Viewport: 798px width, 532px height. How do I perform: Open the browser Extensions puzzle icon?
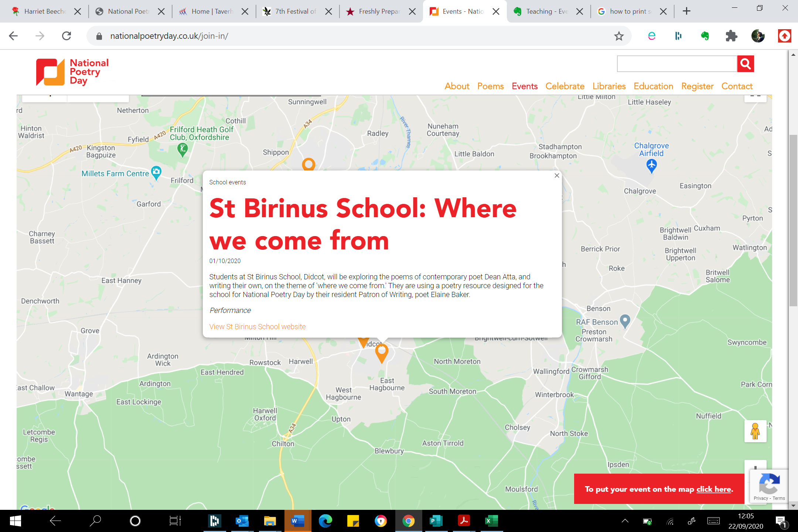pos(731,36)
